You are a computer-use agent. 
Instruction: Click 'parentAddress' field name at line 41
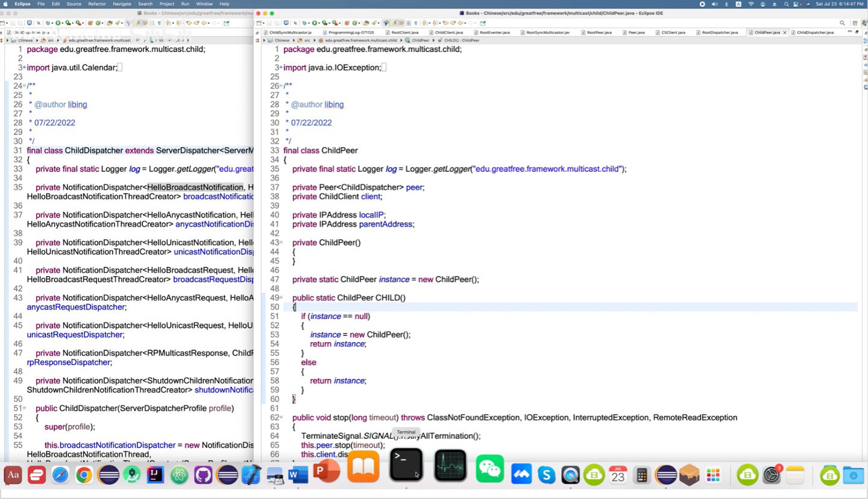386,224
